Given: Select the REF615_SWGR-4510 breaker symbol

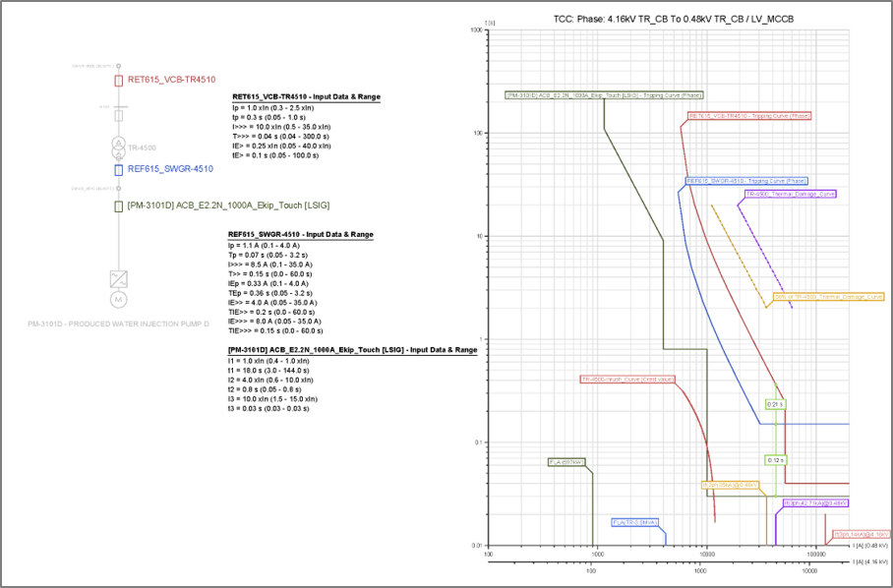Looking at the screenshot, I should [x=117, y=170].
